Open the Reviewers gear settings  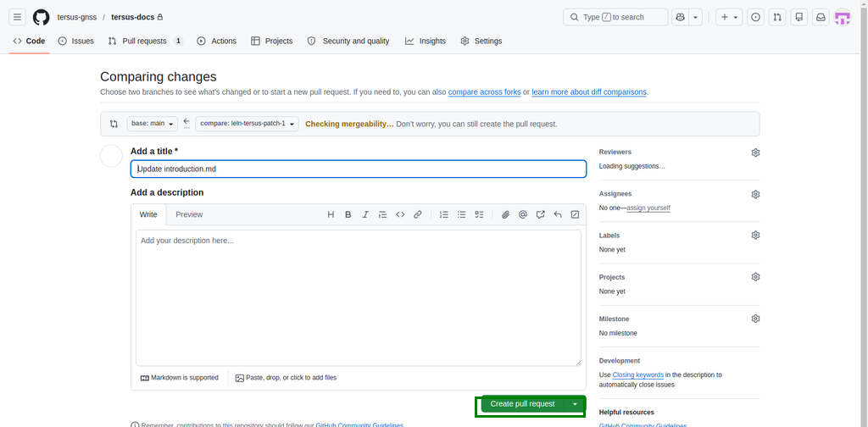(755, 152)
